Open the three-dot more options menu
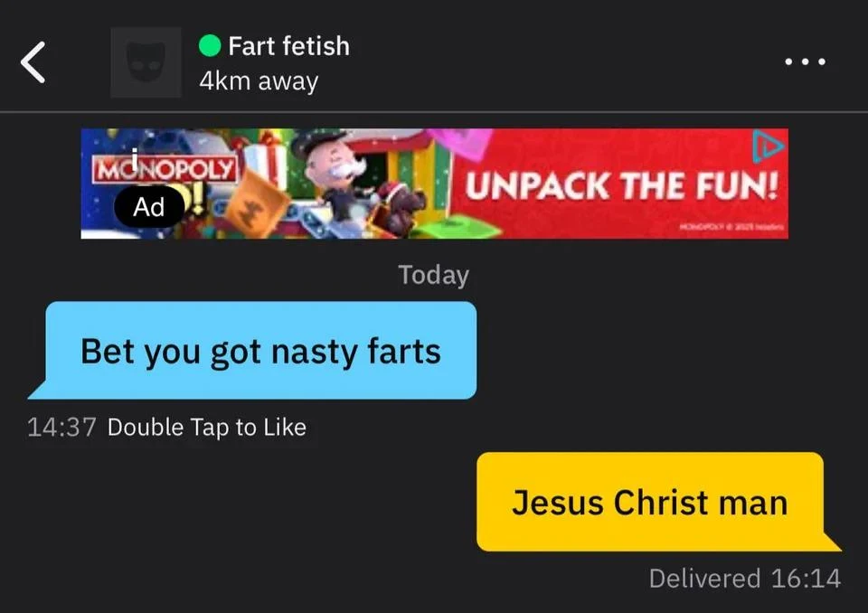Screen dimensions: 868x613 click(x=805, y=61)
